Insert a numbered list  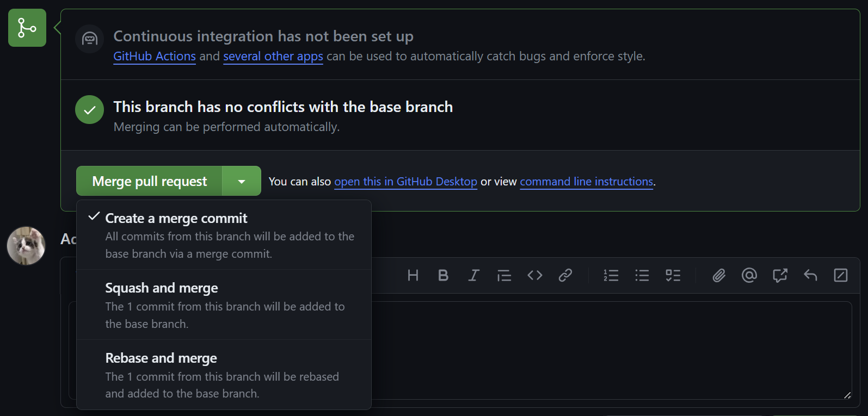pyautogui.click(x=611, y=276)
